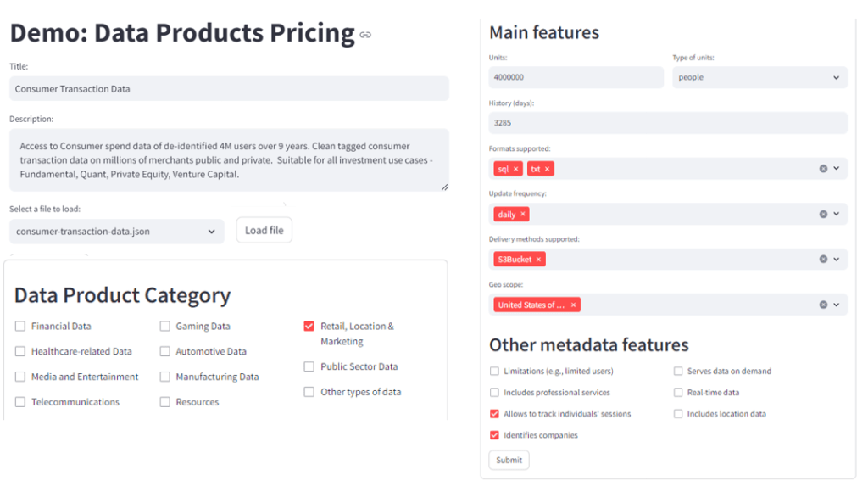Screen dimensions: 868x492
Task: Expand the Update frequency dropdown arrow
Action: (837, 215)
